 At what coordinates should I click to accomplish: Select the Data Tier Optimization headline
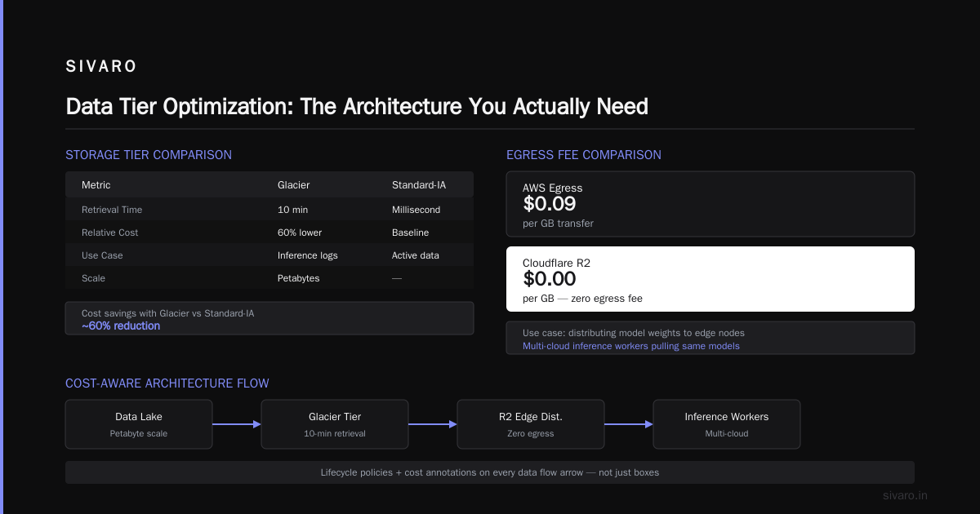coord(357,107)
